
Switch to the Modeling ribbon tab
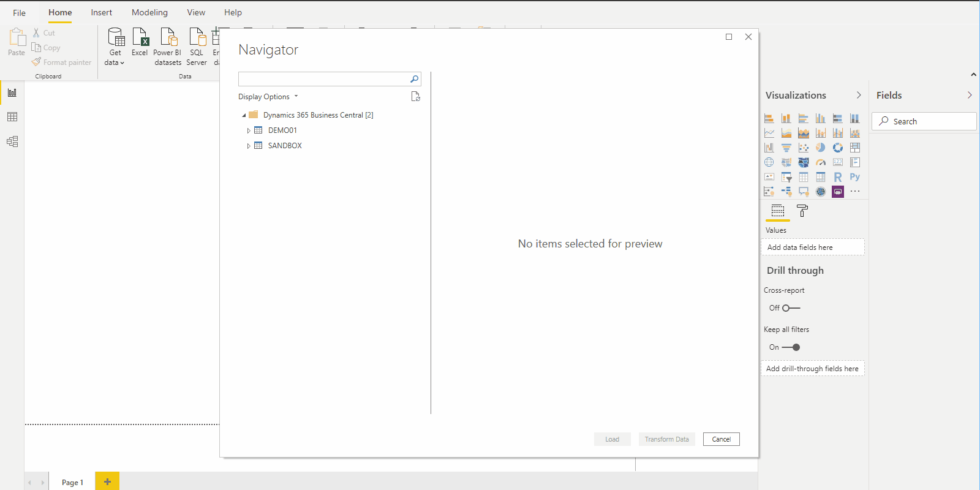[149, 12]
